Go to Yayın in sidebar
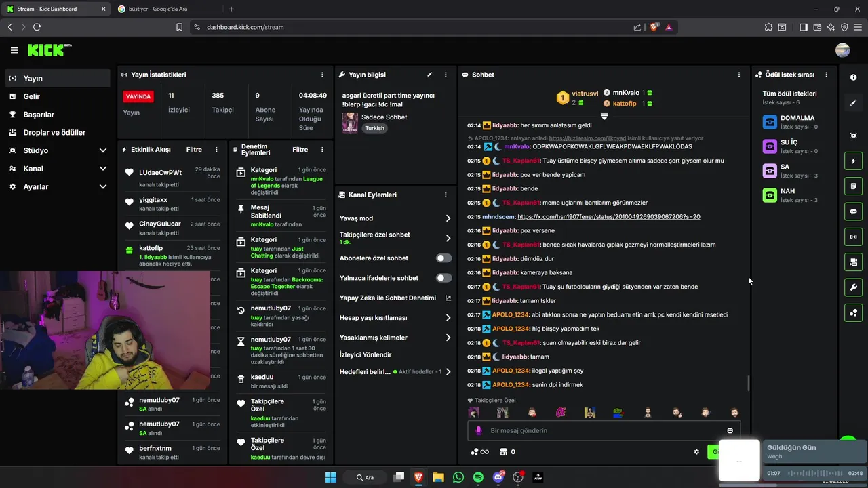Image resolution: width=868 pixels, height=488 pixels. coord(58,78)
